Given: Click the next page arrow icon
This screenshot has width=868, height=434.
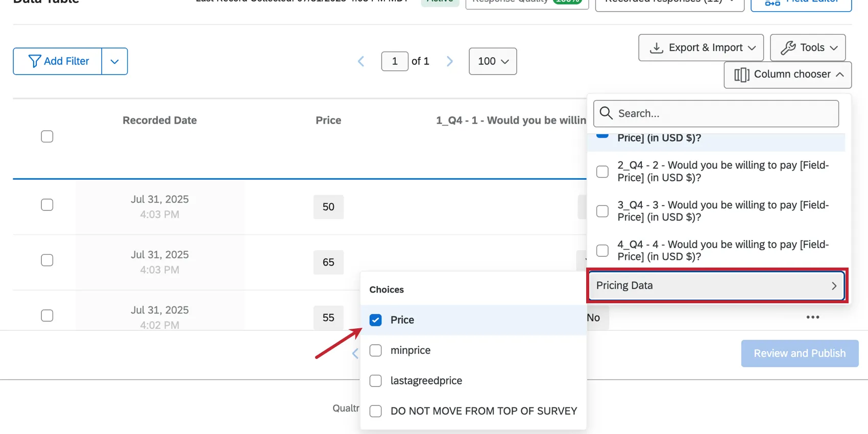Looking at the screenshot, I should click(450, 61).
